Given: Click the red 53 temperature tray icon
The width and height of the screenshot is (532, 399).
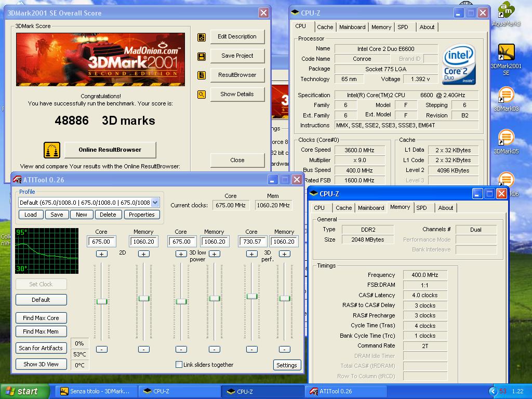Looking at the screenshot, I should tap(503, 391).
